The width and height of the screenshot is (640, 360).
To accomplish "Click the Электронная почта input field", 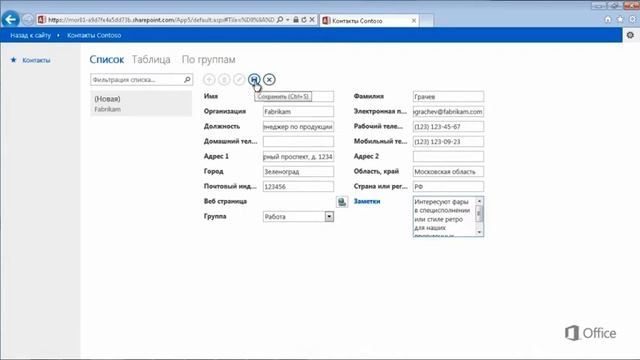I will [x=448, y=111].
